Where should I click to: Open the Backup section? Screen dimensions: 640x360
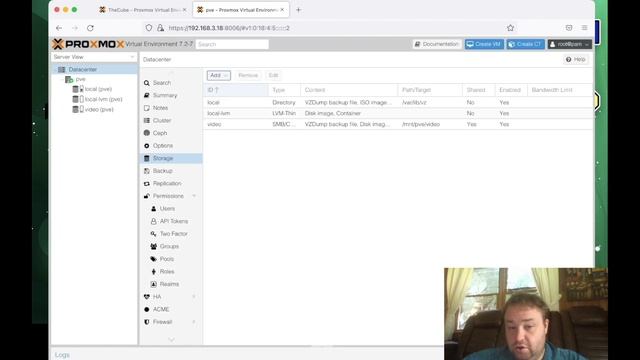click(171, 171)
